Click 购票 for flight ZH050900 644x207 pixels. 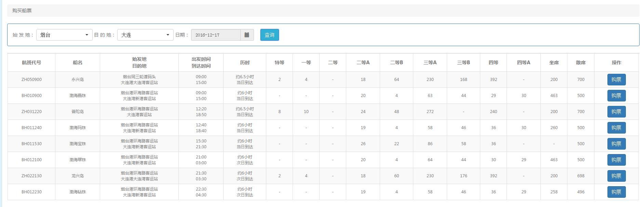(x=616, y=80)
